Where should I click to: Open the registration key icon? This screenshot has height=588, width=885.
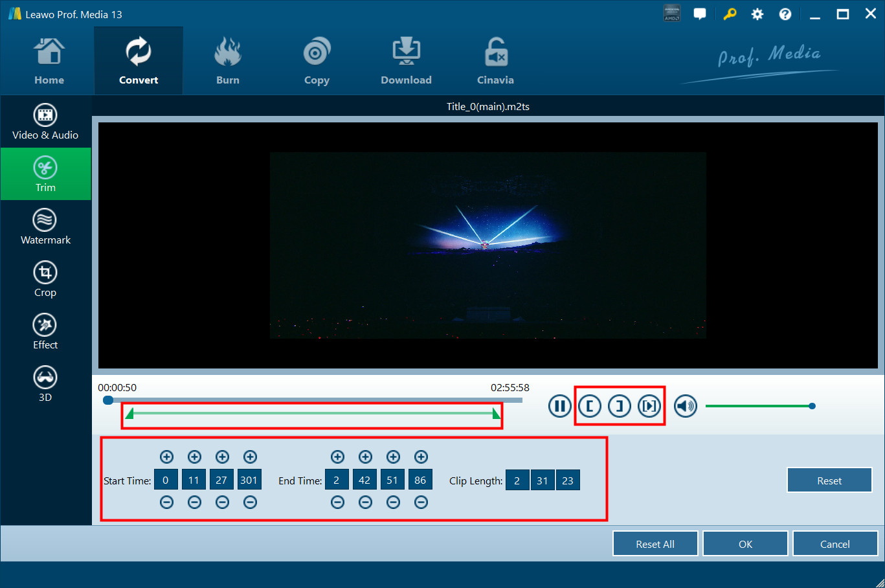730,14
